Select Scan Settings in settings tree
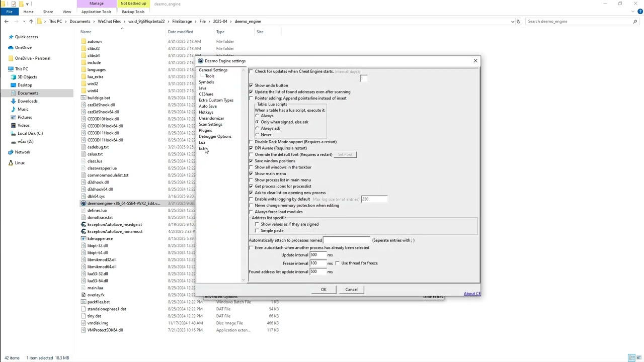 [210, 124]
